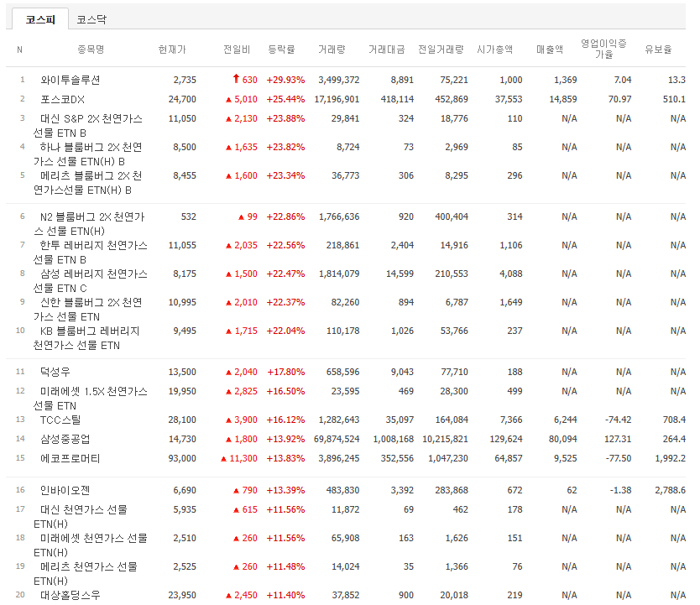Open 미래에셋 1.5X 천연가스 선물 ETN
The width and height of the screenshot is (700, 605).
(x=90, y=399)
